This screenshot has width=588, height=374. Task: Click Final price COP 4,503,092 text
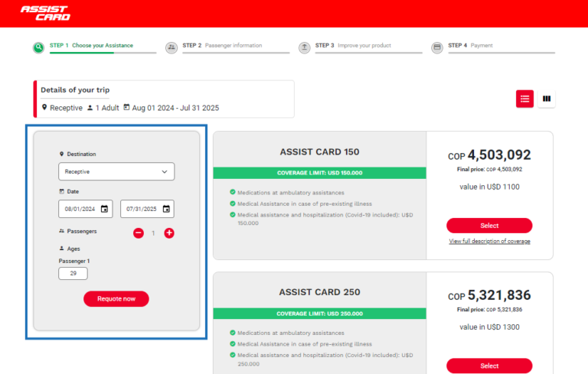point(489,169)
